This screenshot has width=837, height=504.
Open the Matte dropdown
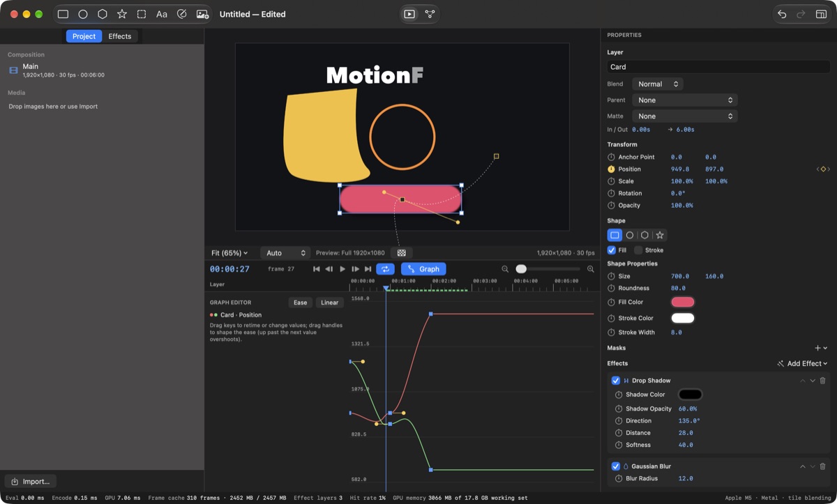pyautogui.click(x=685, y=116)
